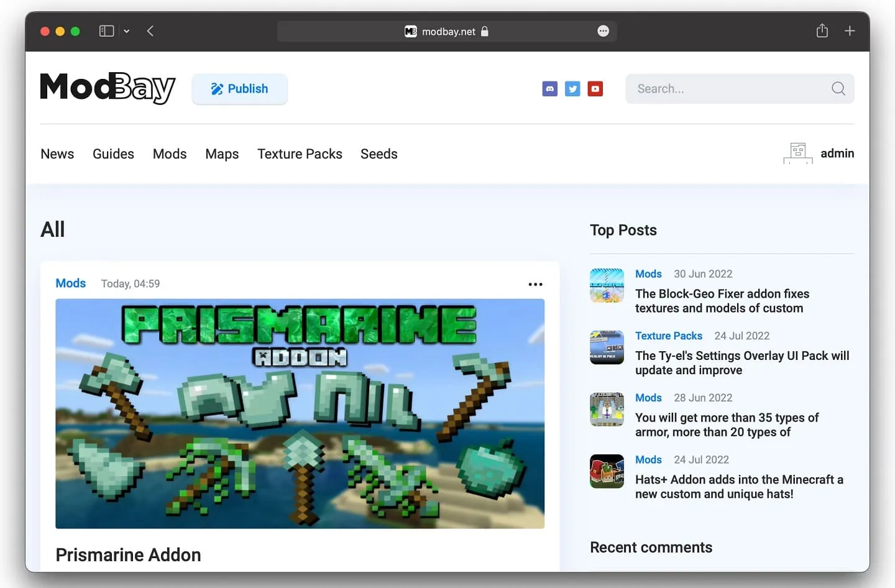Click the admin avatar icon
This screenshot has height=588, width=895.
pyautogui.click(x=798, y=153)
